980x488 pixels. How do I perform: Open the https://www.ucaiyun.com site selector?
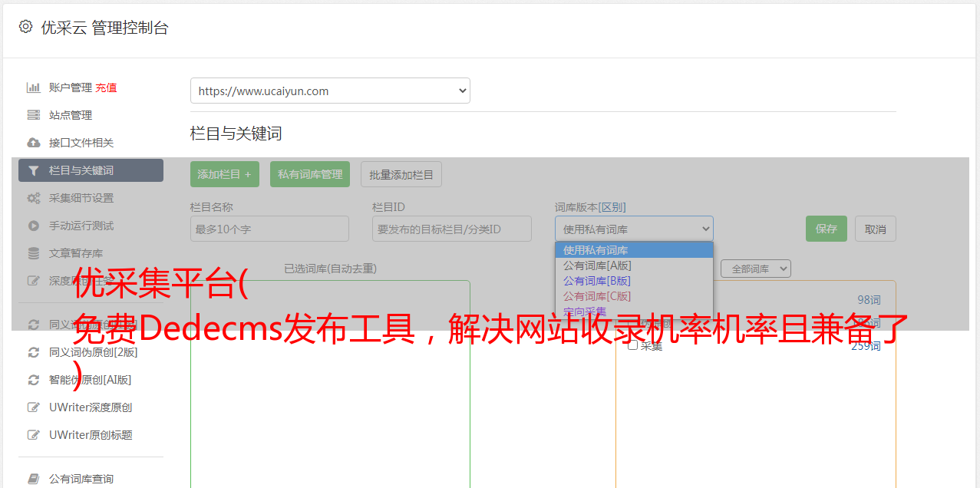coord(330,91)
